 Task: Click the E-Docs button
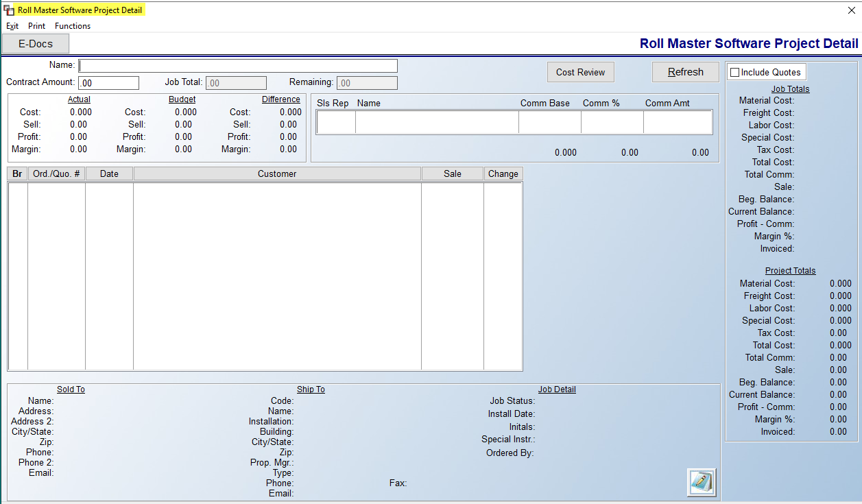point(36,44)
